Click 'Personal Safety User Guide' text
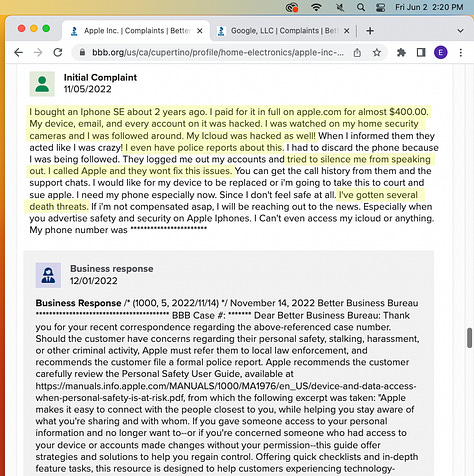The image size is (474, 476). (x=181, y=374)
